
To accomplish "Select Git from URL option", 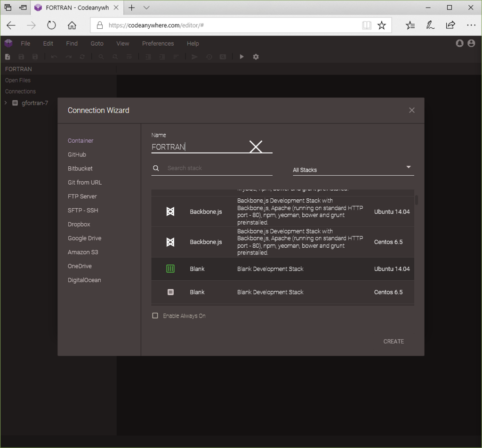I will tap(85, 182).
